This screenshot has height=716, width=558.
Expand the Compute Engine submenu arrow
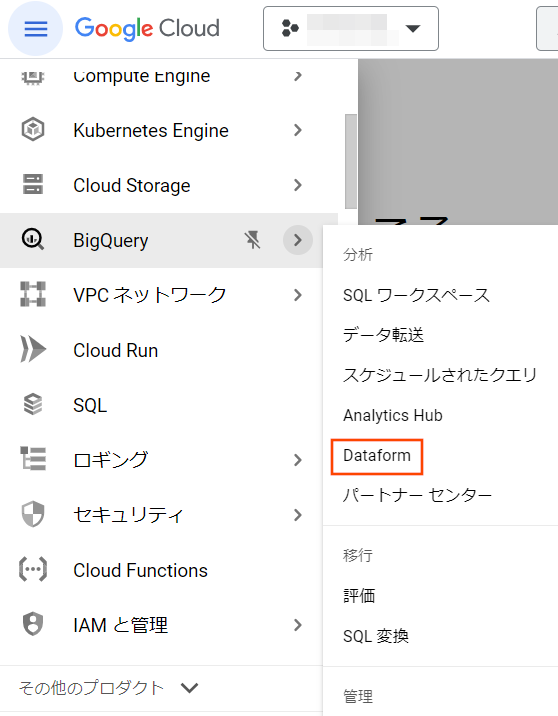[x=298, y=76]
